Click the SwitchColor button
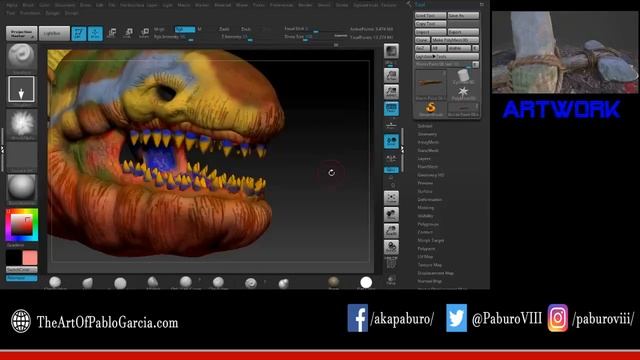The image size is (640, 360). click(x=22, y=270)
